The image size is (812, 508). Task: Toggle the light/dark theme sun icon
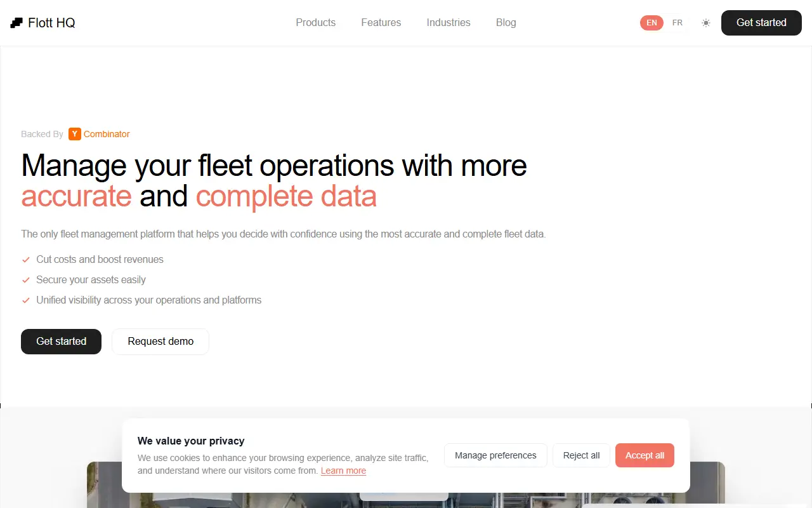tap(706, 23)
